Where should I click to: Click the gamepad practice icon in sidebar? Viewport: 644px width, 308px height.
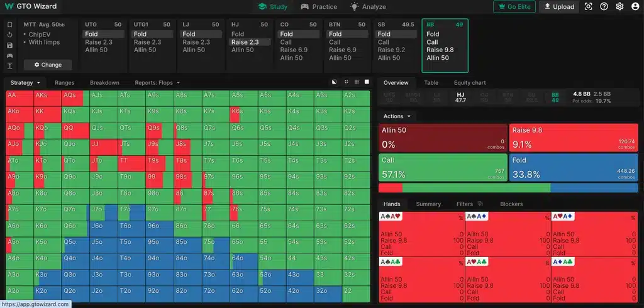point(10,55)
